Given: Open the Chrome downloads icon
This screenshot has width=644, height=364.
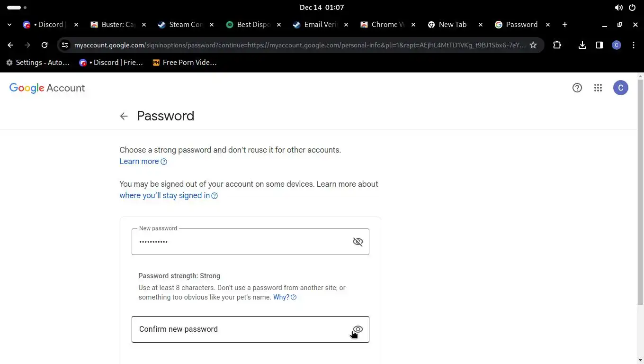Looking at the screenshot, I should 582,45.
